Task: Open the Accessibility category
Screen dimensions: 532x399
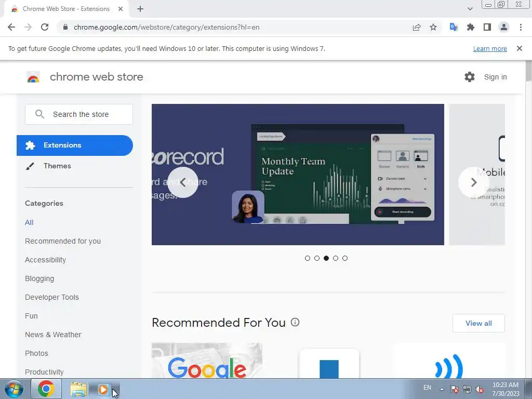Action: (46, 260)
